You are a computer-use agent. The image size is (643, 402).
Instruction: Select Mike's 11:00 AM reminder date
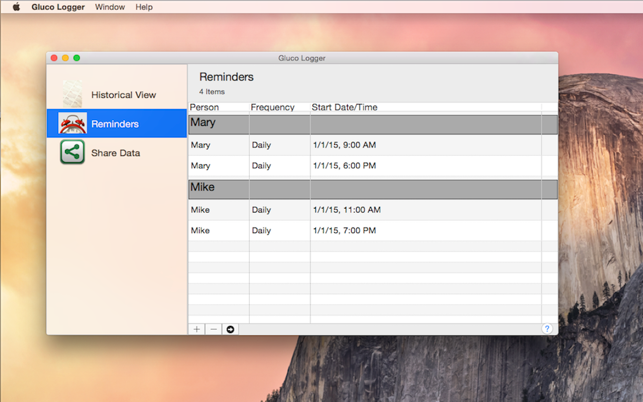[x=347, y=210]
